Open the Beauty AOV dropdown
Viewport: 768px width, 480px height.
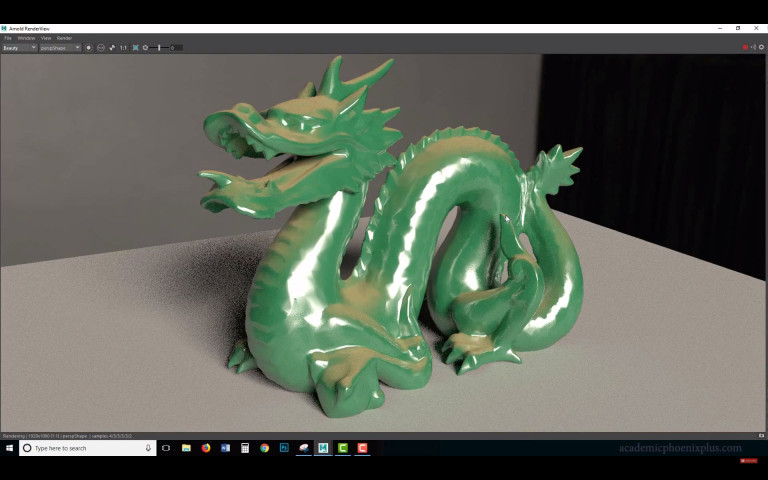[x=20, y=48]
